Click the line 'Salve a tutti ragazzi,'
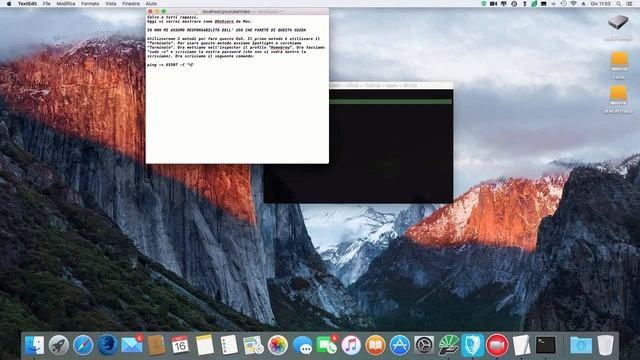 coord(173,18)
